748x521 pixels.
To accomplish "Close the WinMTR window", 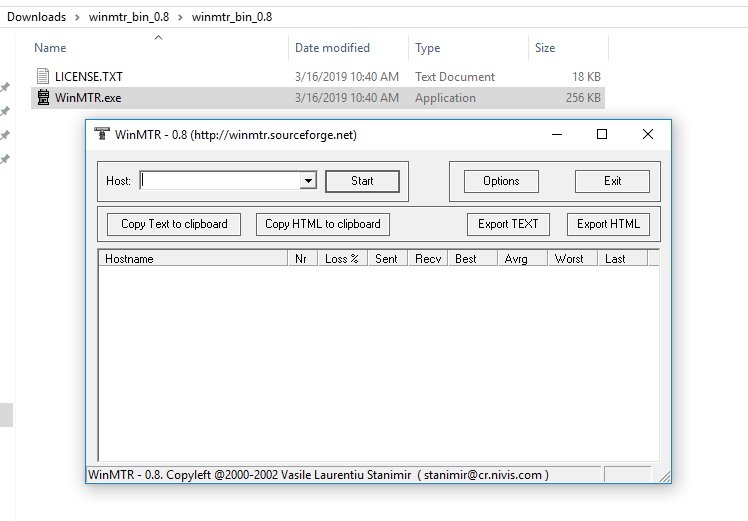I will (647, 135).
